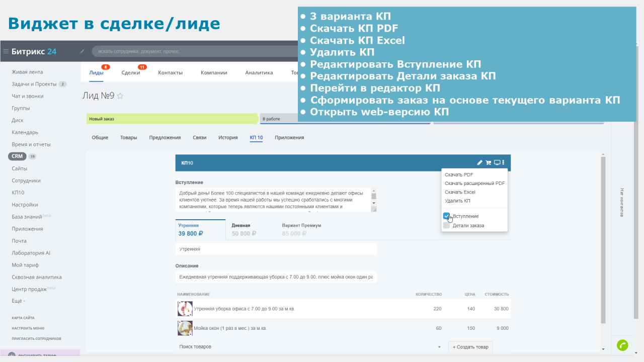Open Группы in the sidebar
The height and width of the screenshot is (362, 644).
[x=21, y=108]
